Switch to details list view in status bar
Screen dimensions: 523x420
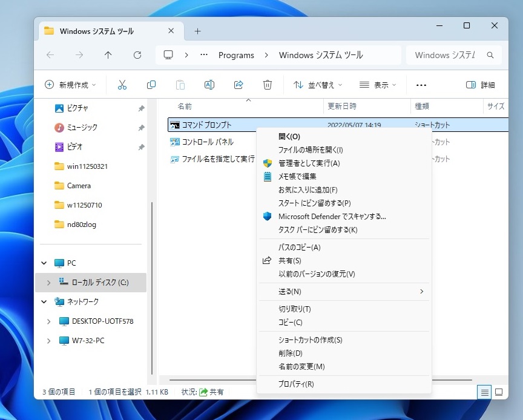484,392
